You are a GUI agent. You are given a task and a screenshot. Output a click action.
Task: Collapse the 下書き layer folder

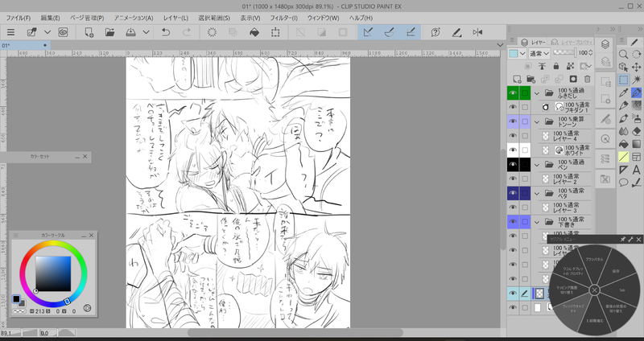(537, 222)
